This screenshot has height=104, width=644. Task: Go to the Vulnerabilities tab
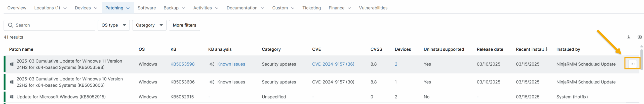(x=373, y=8)
